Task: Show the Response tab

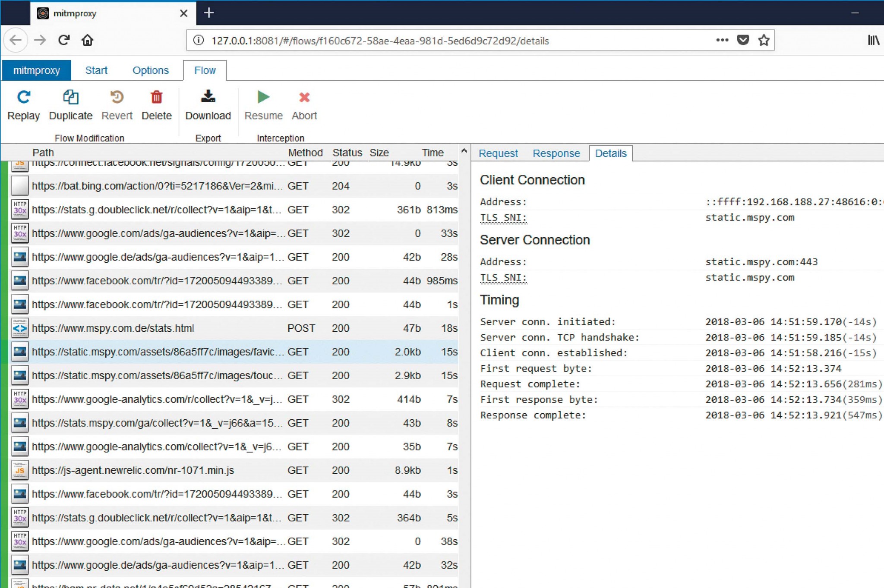Action: point(556,154)
